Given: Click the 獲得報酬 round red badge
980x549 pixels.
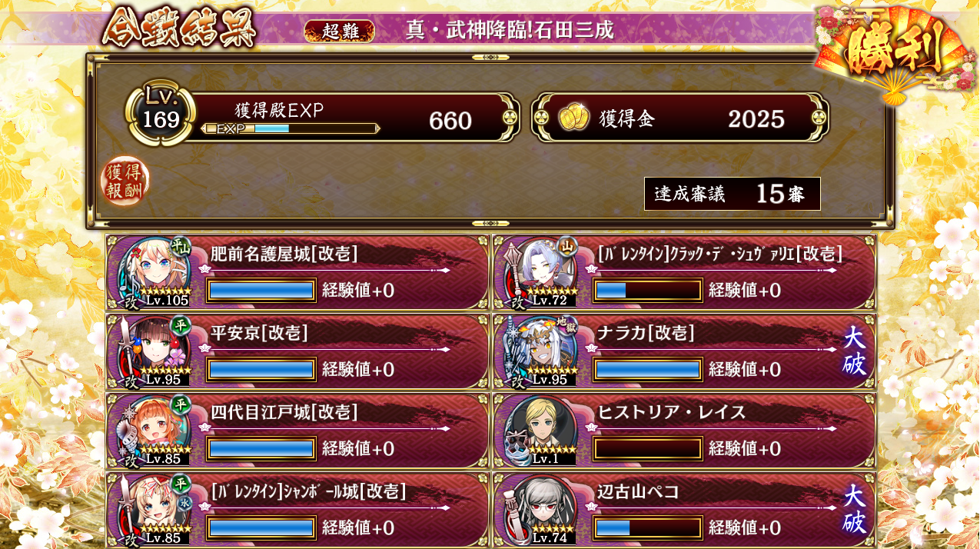Looking at the screenshot, I should point(125,181).
